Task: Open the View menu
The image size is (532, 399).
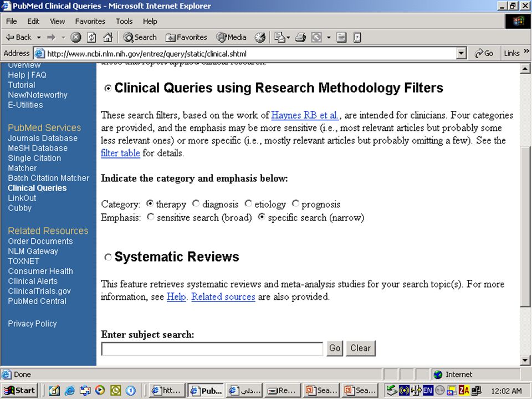Action: (57, 22)
